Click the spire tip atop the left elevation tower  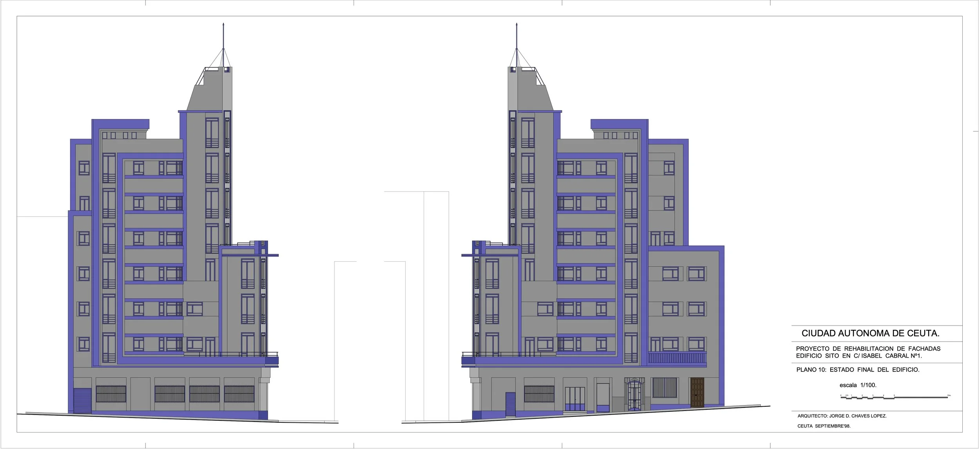[223, 25]
